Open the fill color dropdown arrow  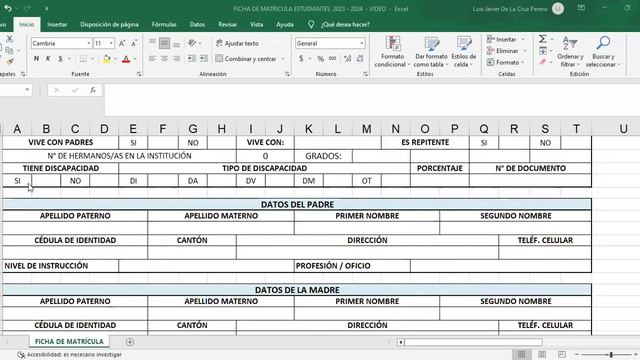pyautogui.click(x=116, y=59)
